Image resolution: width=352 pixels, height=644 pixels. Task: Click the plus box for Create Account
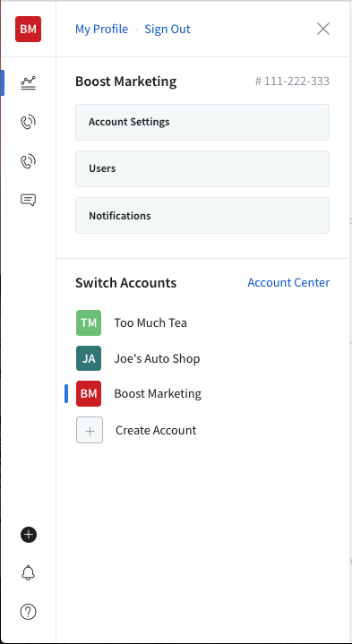coord(90,430)
